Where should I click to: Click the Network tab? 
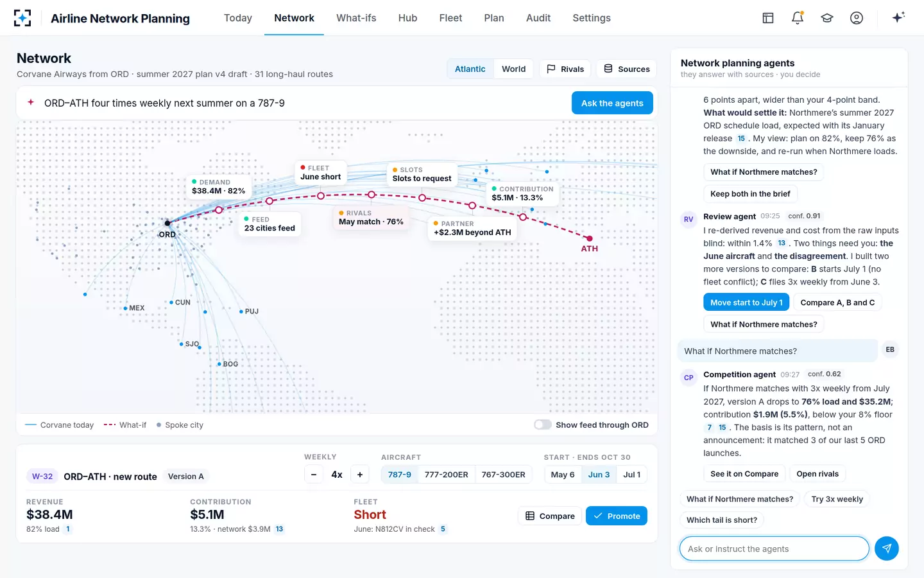294,18
